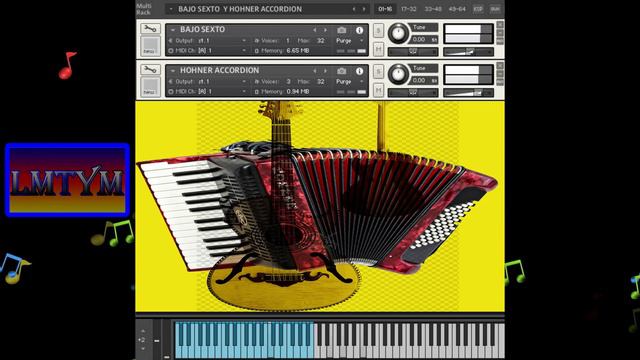Adjust BAJO SEXTO pan slider
640x360 pixels.
(x=413, y=52)
